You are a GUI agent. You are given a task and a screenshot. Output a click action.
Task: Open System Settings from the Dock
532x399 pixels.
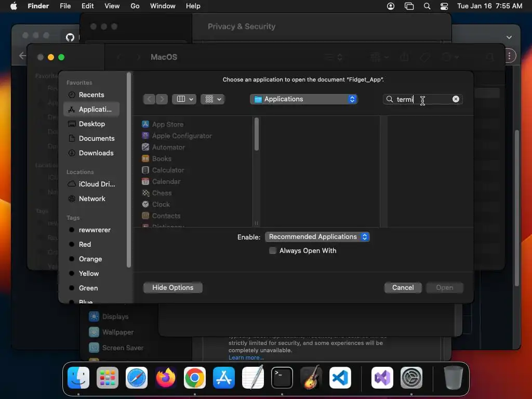(x=411, y=378)
